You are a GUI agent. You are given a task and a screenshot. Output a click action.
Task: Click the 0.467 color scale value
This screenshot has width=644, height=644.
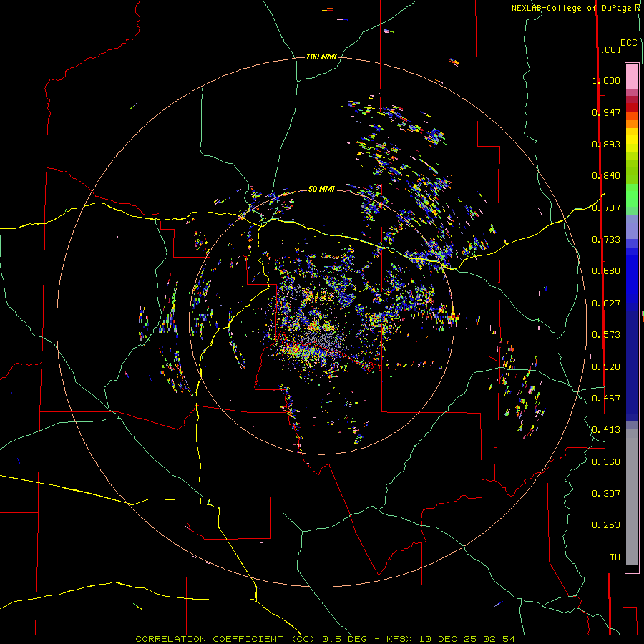606,399
